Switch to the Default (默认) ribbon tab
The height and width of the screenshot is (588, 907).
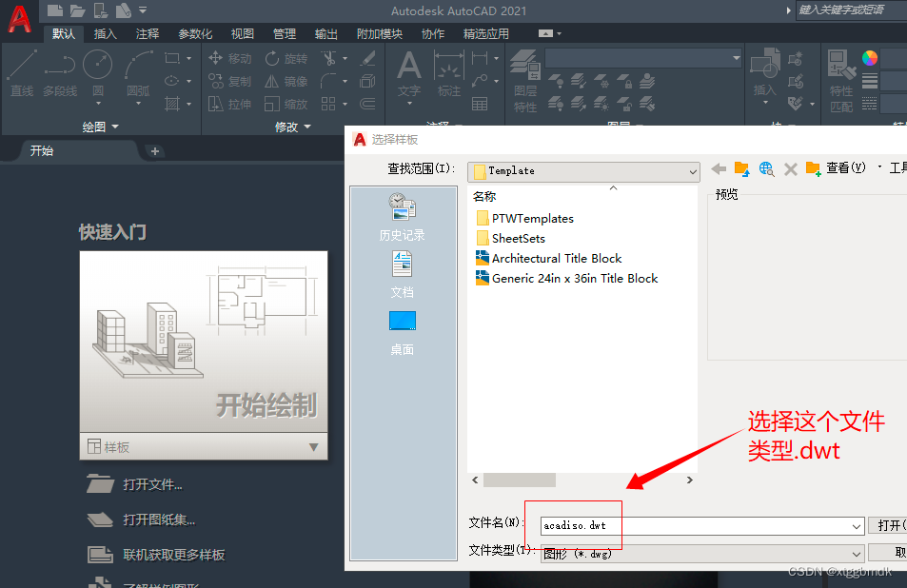coord(64,33)
